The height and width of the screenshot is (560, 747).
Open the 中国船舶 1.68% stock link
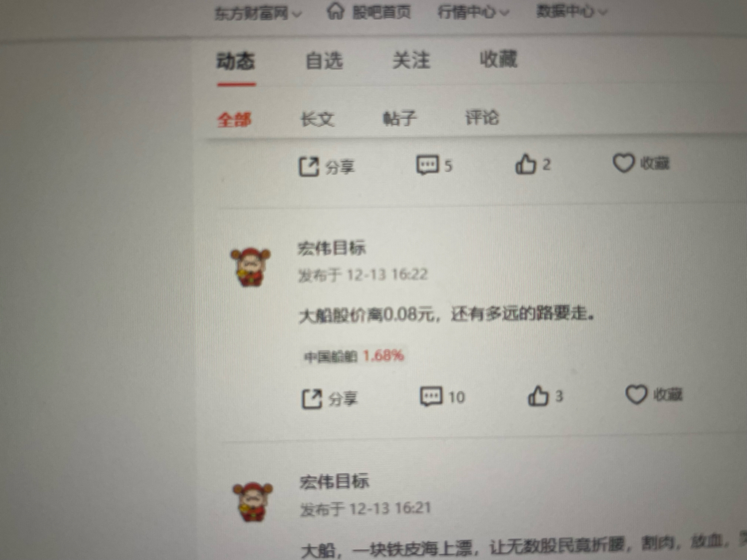click(x=354, y=356)
